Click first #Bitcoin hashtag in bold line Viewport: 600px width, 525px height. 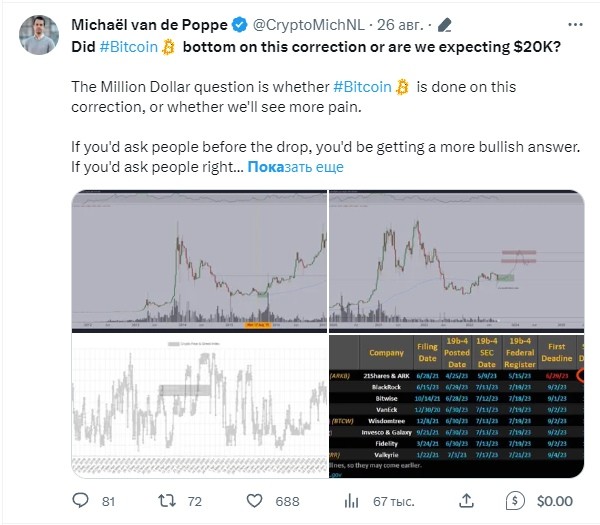point(129,47)
